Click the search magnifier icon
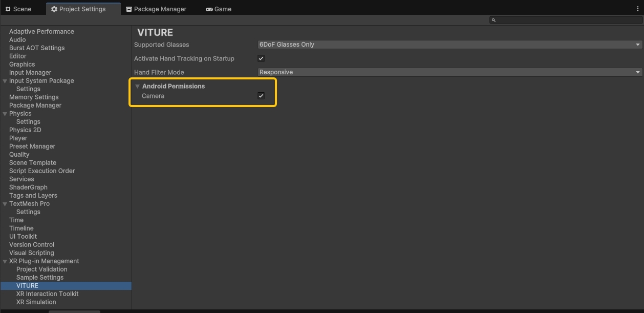 click(x=493, y=20)
